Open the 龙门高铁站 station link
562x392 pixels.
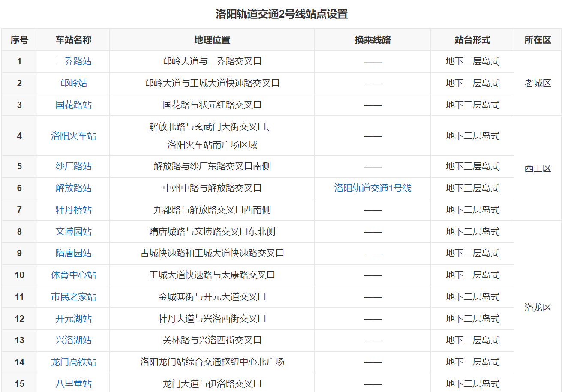tap(73, 362)
